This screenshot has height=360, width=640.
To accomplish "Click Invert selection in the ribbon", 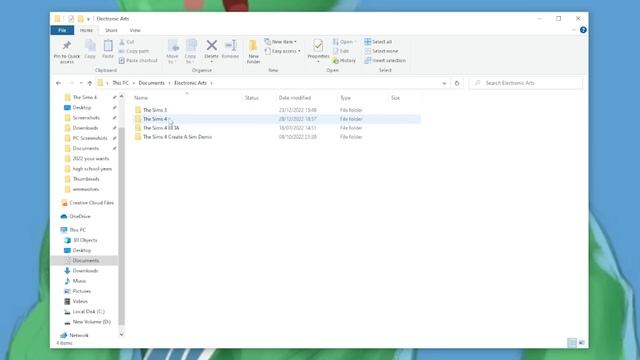I will coord(385,60).
